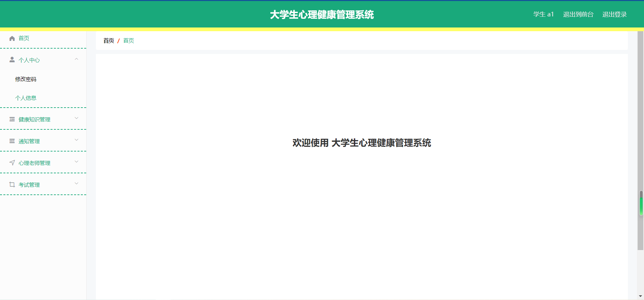Click the 大学生心理健康管理系统 header title
This screenshot has width=644, height=300.
(x=322, y=15)
